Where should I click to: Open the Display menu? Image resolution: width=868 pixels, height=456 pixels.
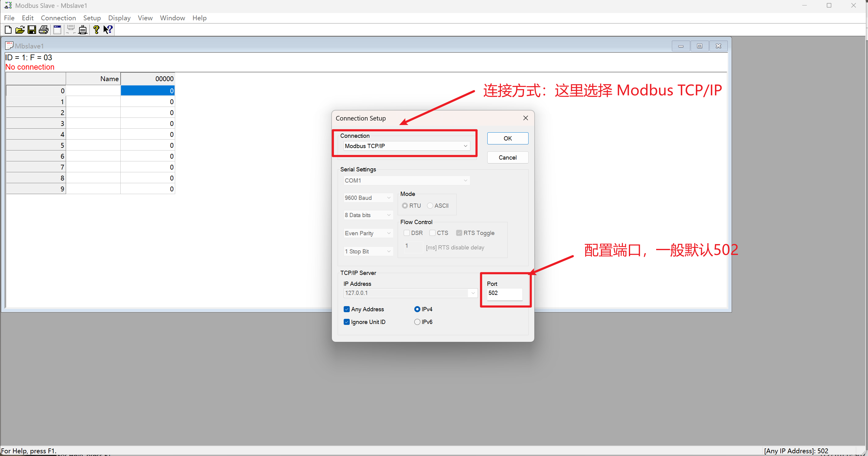(119, 18)
